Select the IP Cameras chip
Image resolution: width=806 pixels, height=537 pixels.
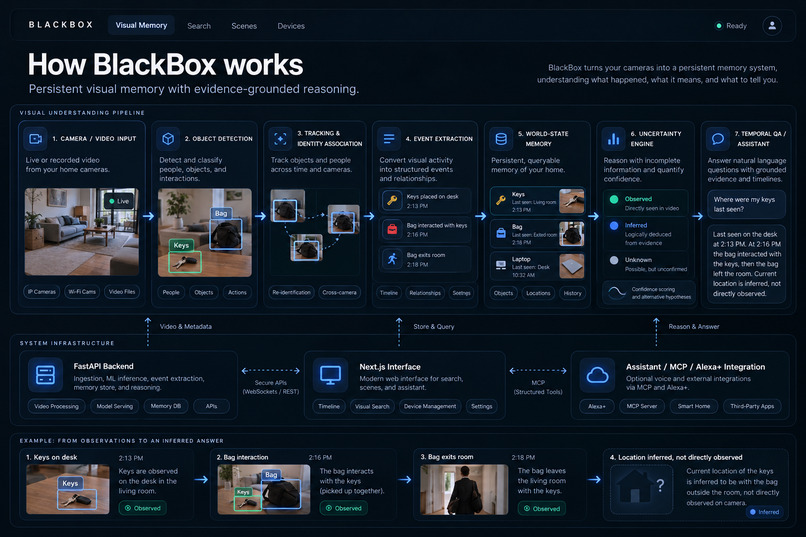pos(42,292)
